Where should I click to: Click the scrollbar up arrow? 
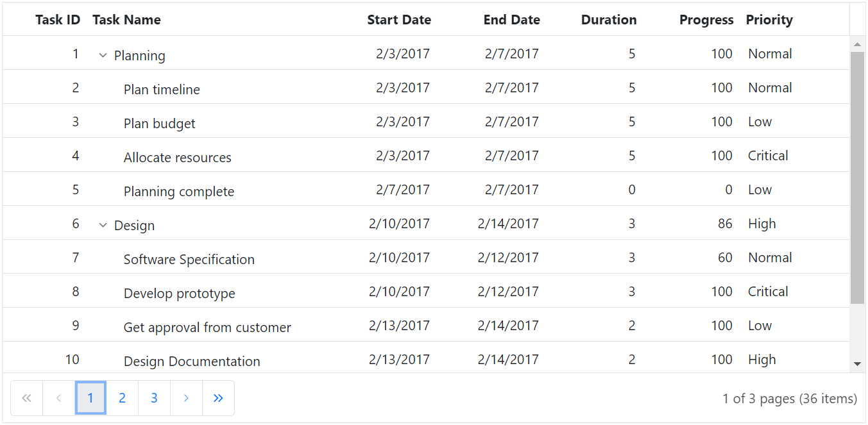pyautogui.click(x=857, y=44)
